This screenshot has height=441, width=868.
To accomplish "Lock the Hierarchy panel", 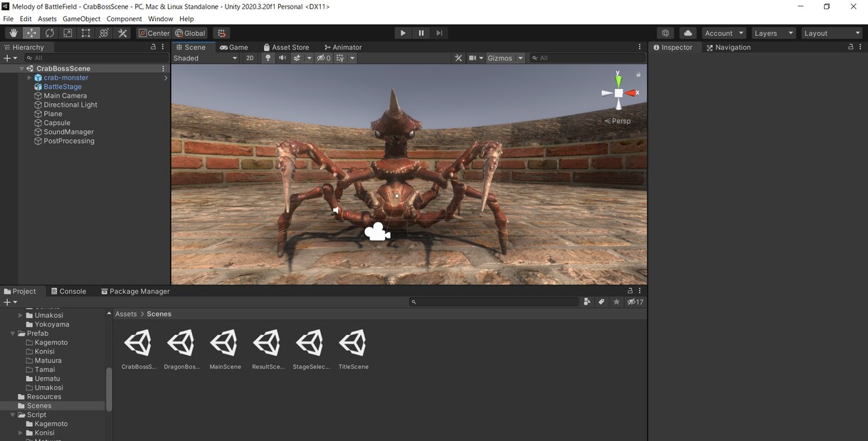I will coord(153,47).
